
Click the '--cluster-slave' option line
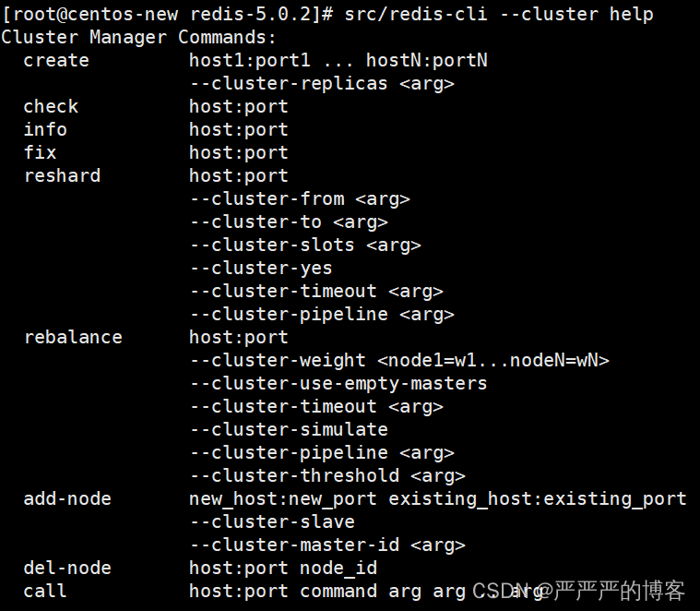click(x=272, y=521)
